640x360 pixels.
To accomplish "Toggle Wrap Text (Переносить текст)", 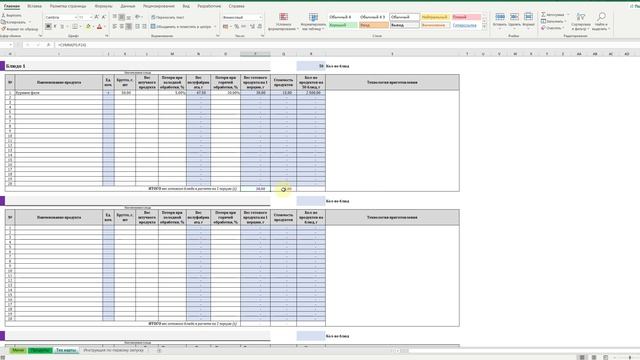I will tap(167, 17).
